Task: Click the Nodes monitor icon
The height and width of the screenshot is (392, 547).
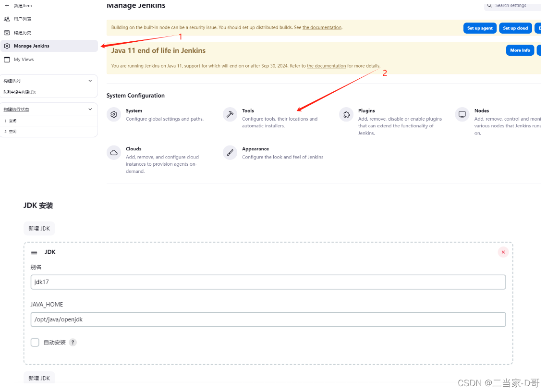Action: (462, 114)
